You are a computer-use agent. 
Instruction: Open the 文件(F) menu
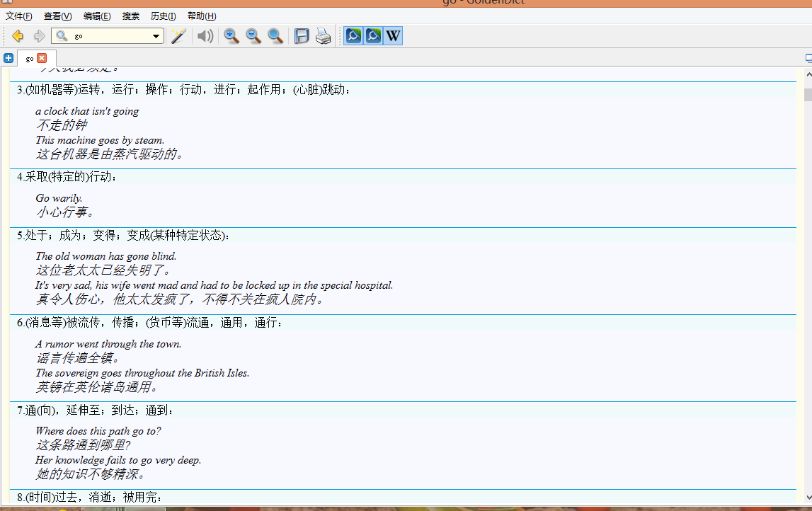click(x=19, y=16)
